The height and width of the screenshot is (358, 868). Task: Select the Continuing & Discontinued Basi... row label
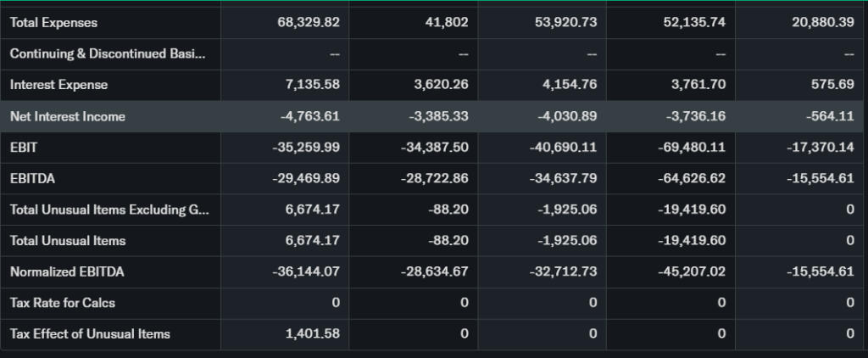click(x=107, y=53)
